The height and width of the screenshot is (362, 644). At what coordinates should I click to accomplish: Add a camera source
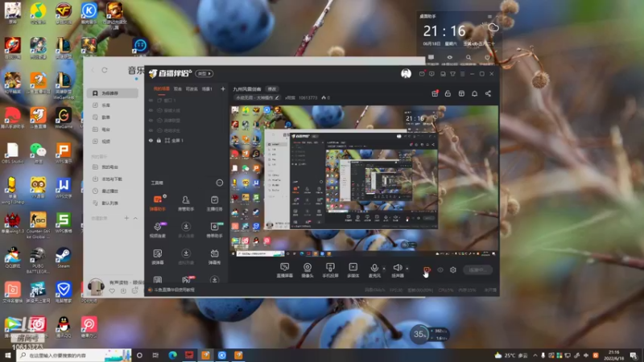(308, 270)
